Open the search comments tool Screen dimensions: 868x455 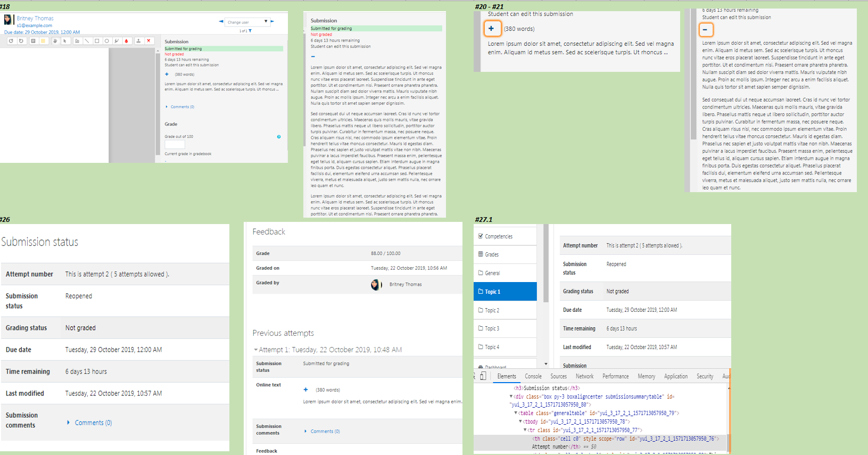pyautogui.click(x=33, y=41)
